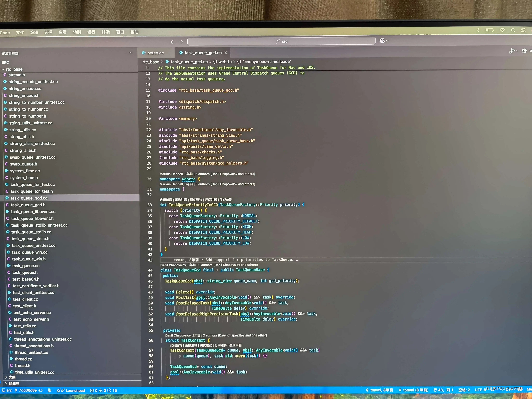Open the Copilot dropdown chevron near search bar
This screenshot has width=532, height=399.
[x=387, y=40]
